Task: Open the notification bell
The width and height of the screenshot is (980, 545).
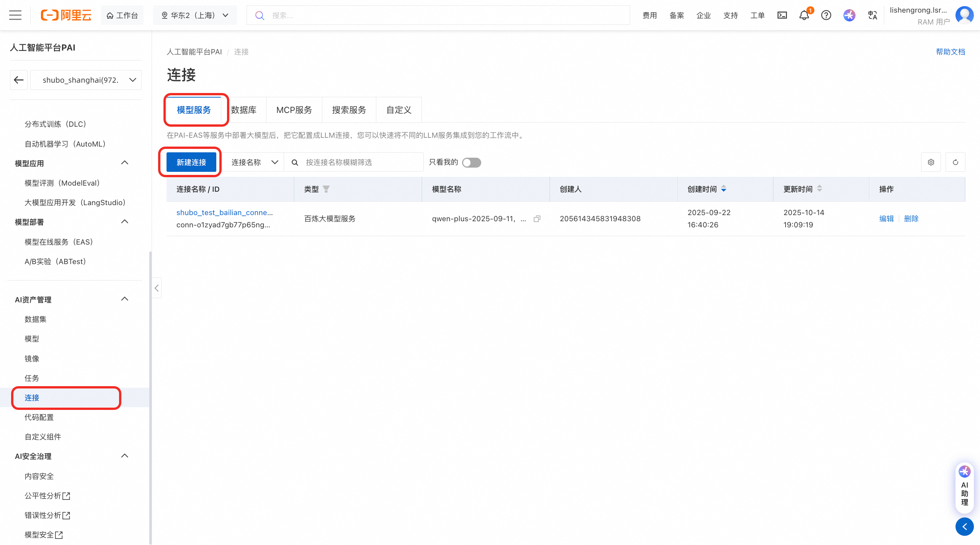Action: tap(804, 15)
